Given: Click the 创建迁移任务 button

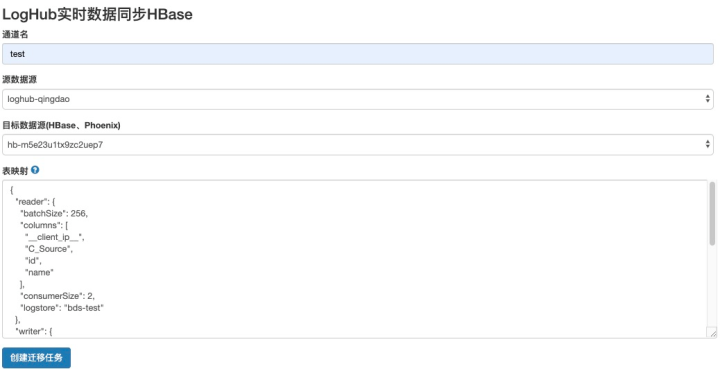Looking at the screenshot, I should (36, 358).
